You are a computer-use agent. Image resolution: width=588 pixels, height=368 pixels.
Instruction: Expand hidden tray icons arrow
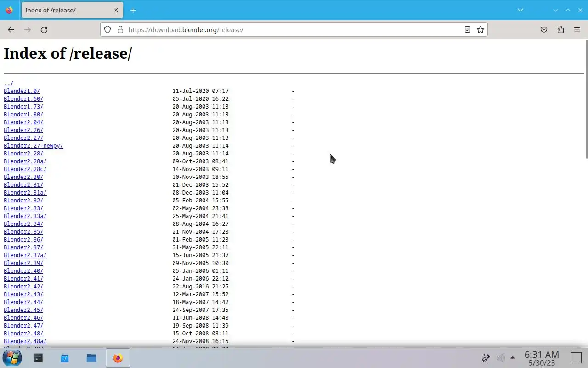(x=513, y=357)
